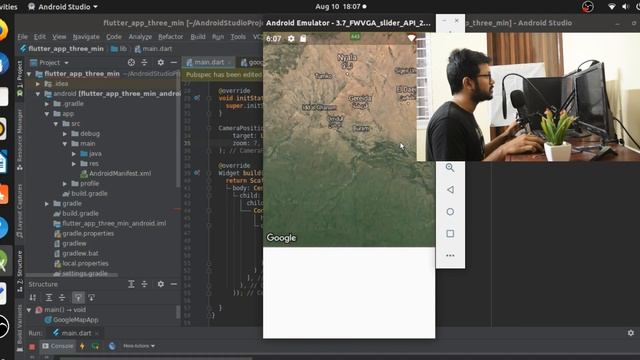Open the Refactor menu

point(171,37)
